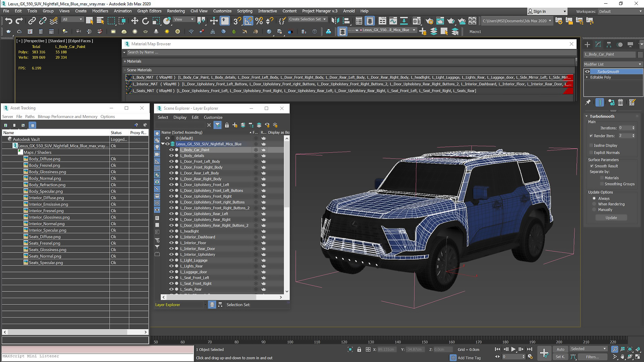Collapse the Lexus_GX_550 layer tree node
Screen dimensions: 644x362
(x=163, y=144)
